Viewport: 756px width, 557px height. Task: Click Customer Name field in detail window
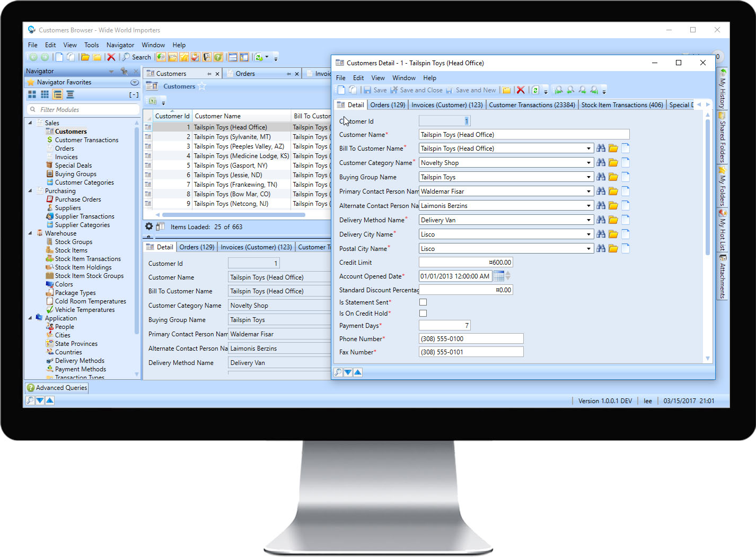tap(524, 135)
